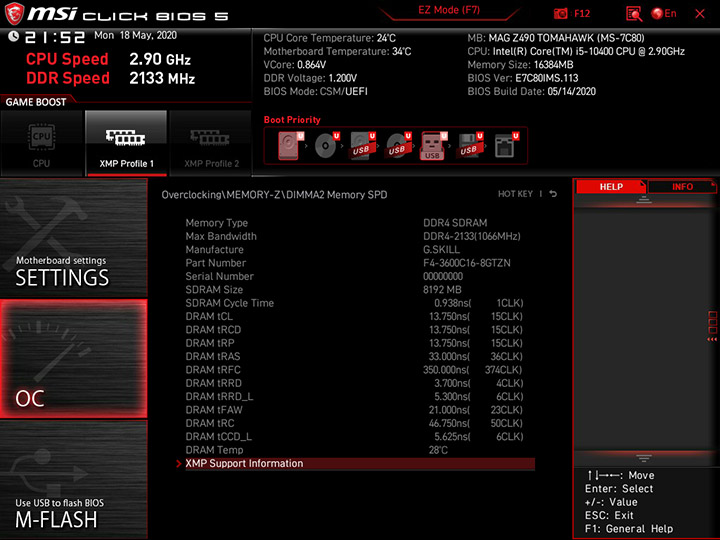The height and width of the screenshot is (540, 720).
Task: Click the F4-3600C16-8GTZN part number value
Action: 467,263
